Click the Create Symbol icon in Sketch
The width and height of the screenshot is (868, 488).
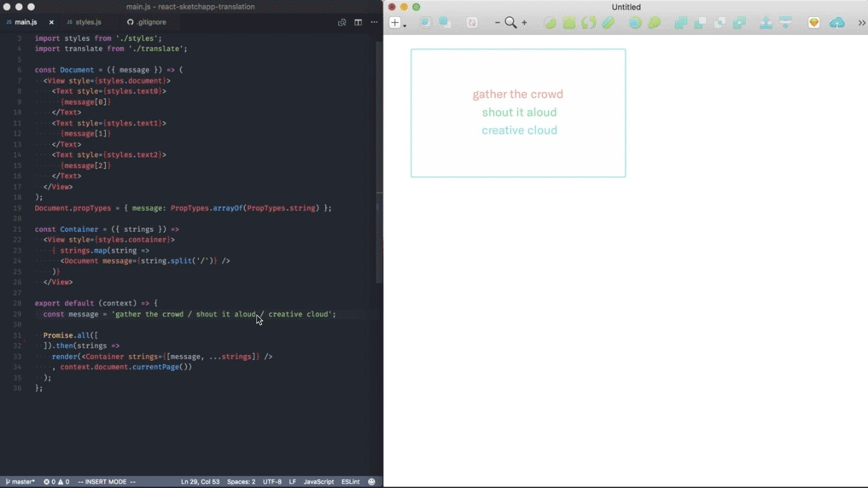(472, 23)
